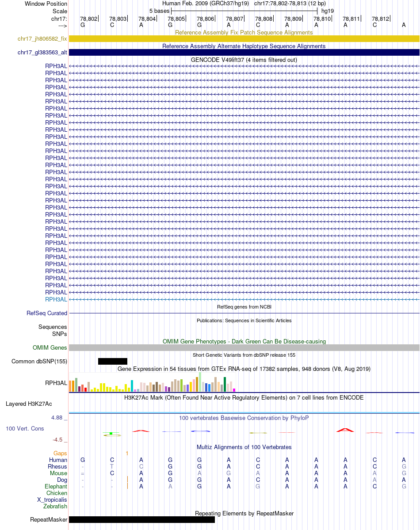Click the orange Gaps row label
Screen dimensions: 420x530
[x=60, y=453]
